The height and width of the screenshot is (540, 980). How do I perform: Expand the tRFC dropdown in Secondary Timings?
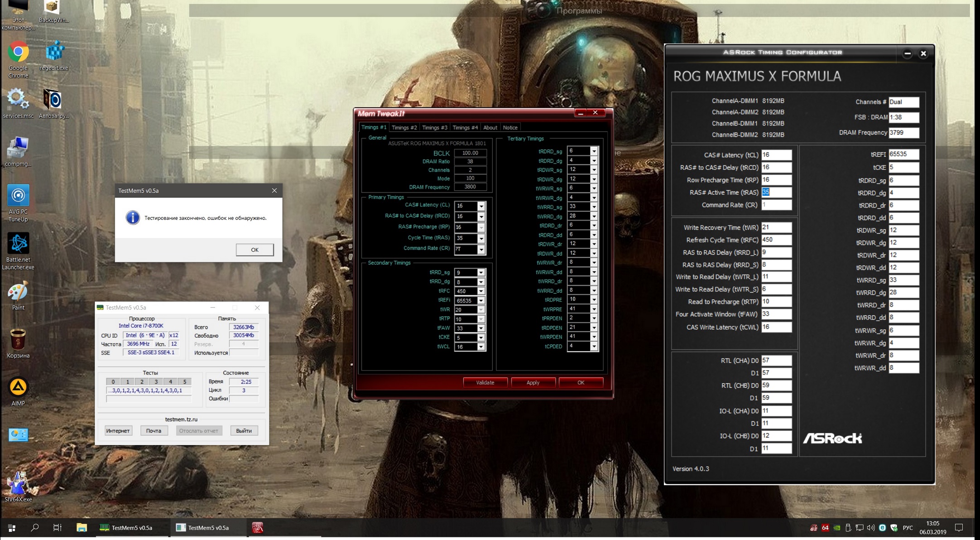481,291
